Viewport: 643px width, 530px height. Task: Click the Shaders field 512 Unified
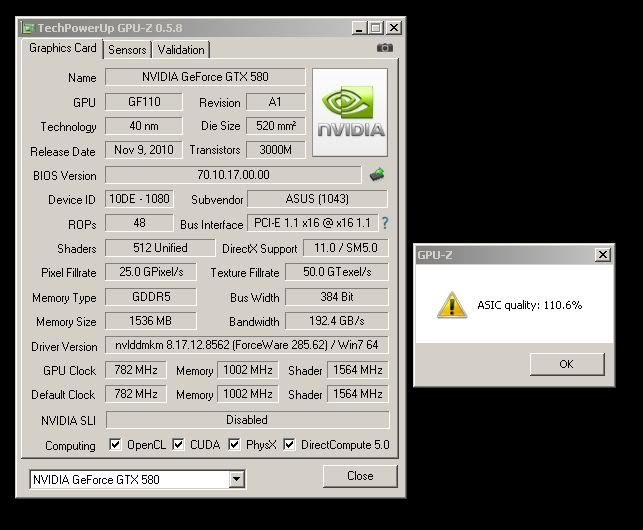click(160, 248)
